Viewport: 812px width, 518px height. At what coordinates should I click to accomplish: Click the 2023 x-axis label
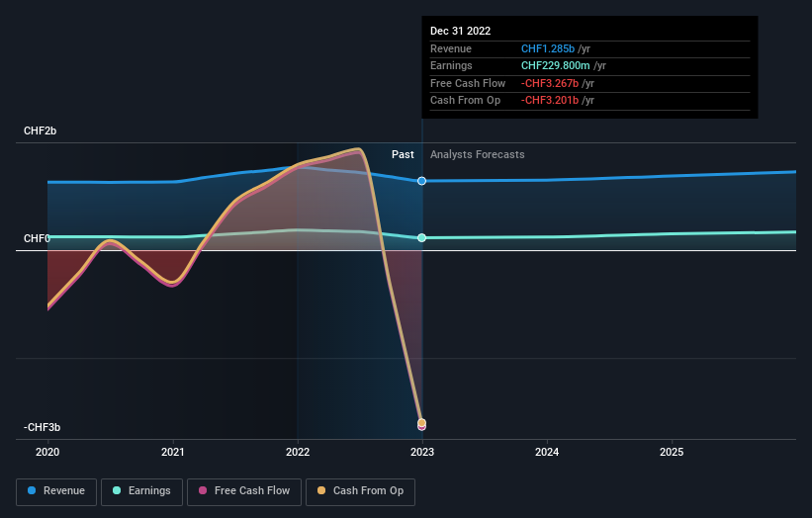pyautogui.click(x=422, y=452)
